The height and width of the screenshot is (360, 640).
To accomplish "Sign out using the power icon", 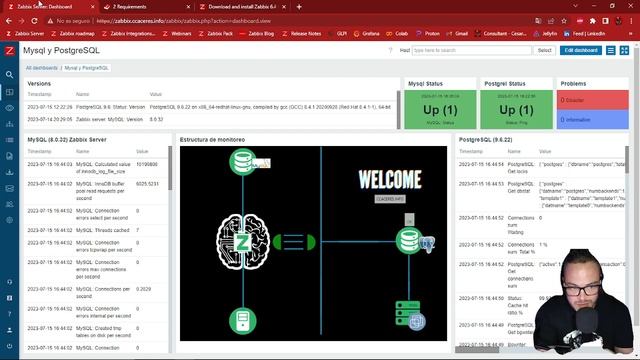I will (x=9, y=346).
